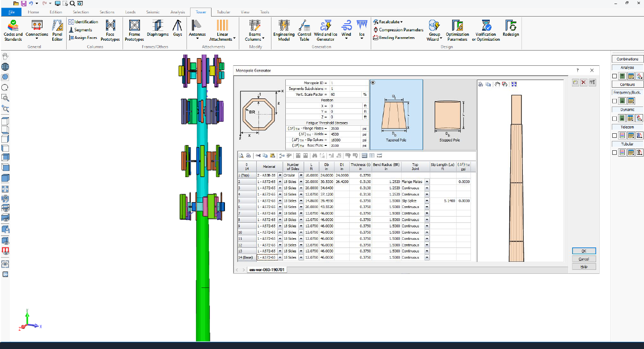Open the Control Table generator
The image size is (644, 349).
pos(304,30)
